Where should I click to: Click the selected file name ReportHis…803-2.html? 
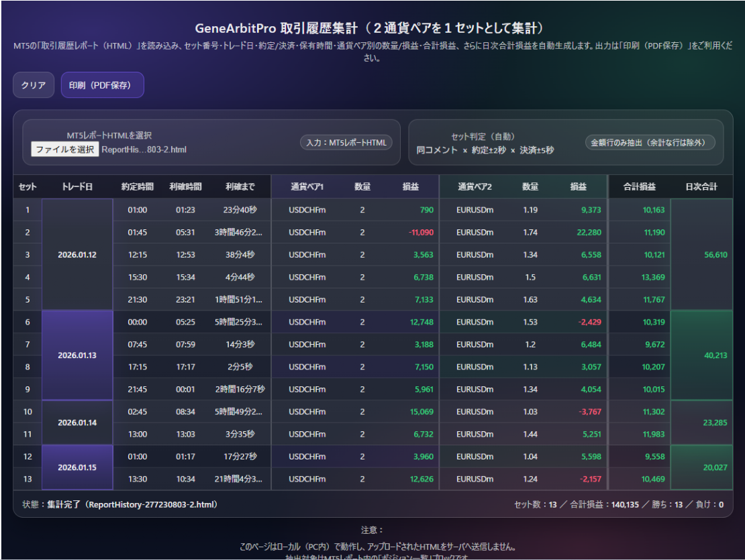pos(144,150)
